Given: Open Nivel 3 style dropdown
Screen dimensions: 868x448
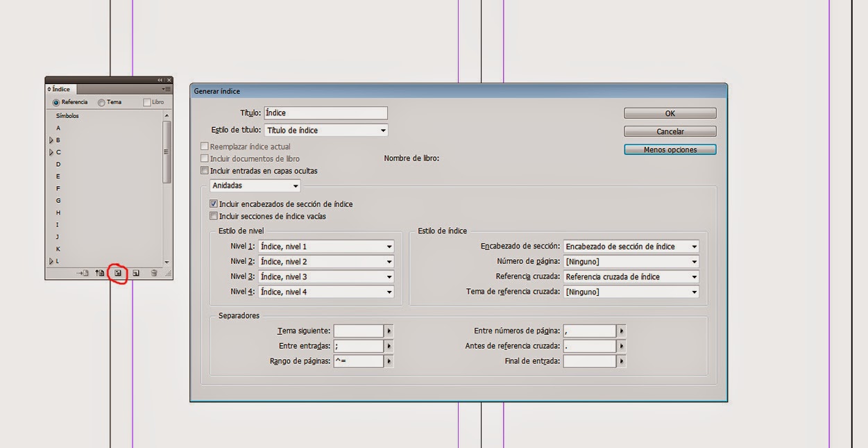Looking at the screenshot, I should click(326, 277).
